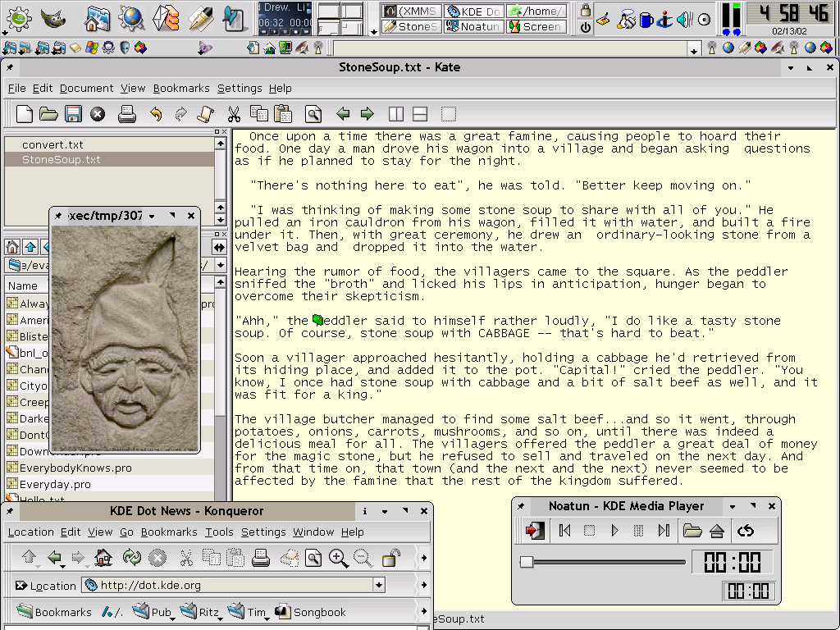Click the eject icon in Noatun
Image resolution: width=840 pixels, height=630 pixels.
(717, 531)
